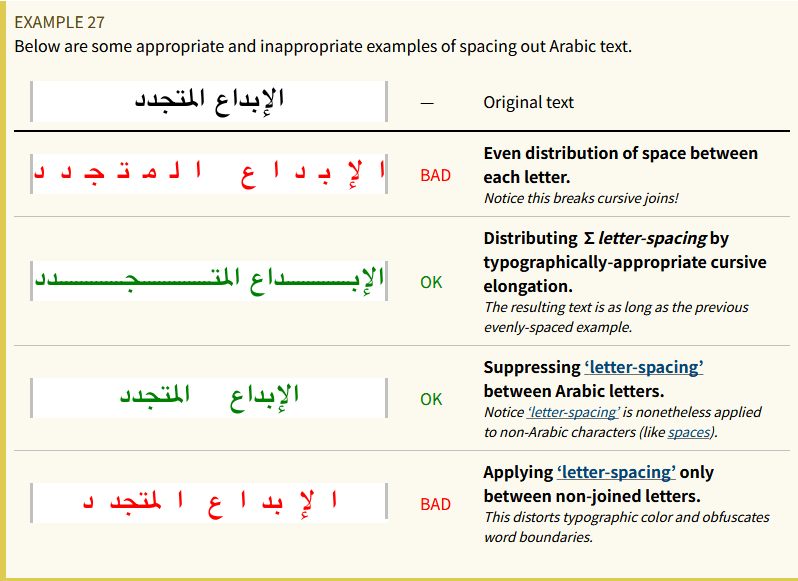The image size is (798, 581).
Task: Click the red evenly spaced Arabic sample
Action: point(209,174)
